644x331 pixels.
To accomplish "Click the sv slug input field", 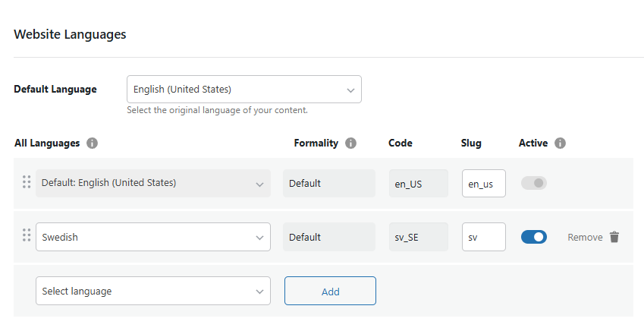I will (484, 237).
